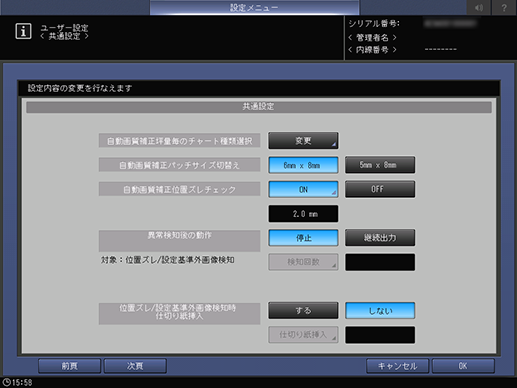Click the clock icon in the status bar
This screenshot has height=388, width=517.
click(x=6, y=382)
